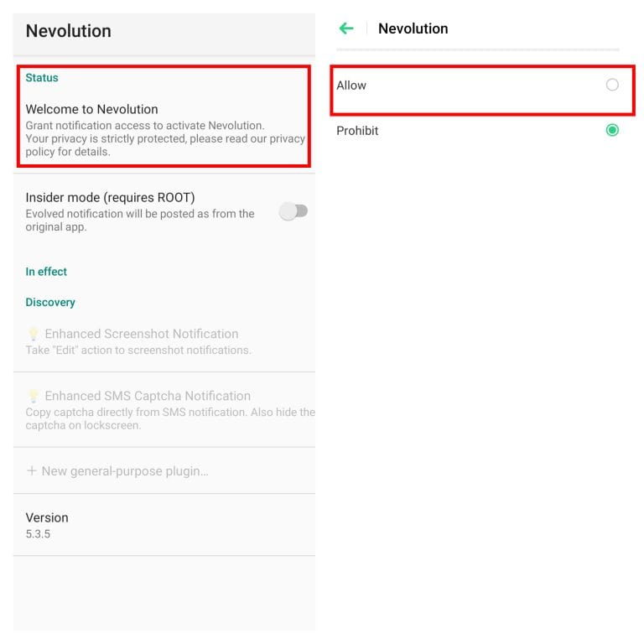Click the lightbulb icon beside Enhanced SMS Captcha
The width and height of the screenshot is (644, 644).
coord(34,396)
